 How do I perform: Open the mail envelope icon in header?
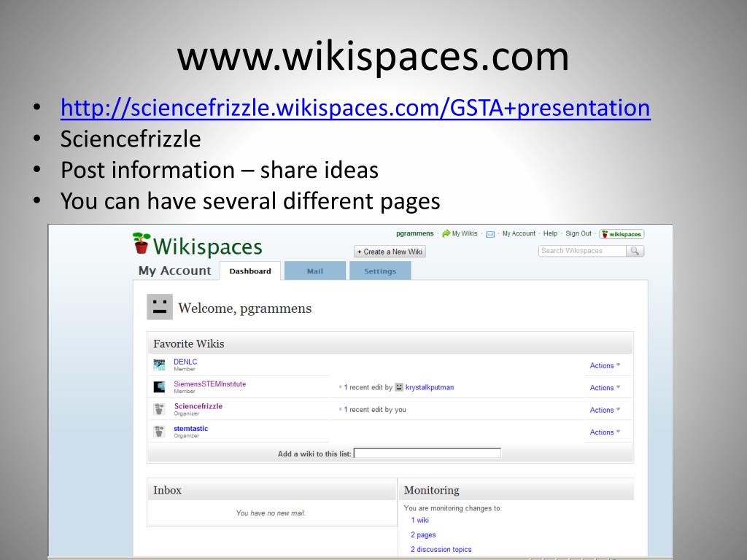[x=489, y=234]
